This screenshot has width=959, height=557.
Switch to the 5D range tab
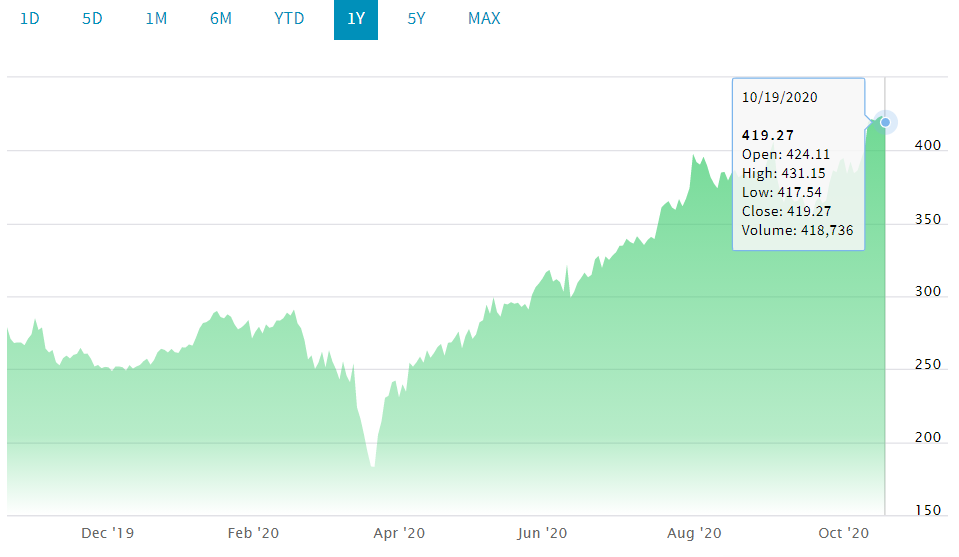pyautogui.click(x=92, y=19)
